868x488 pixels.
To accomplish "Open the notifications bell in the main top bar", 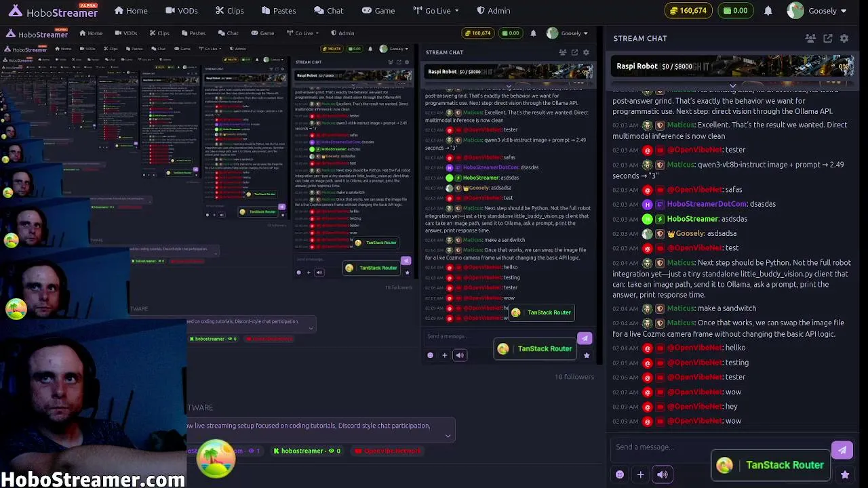I will click(x=768, y=11).
